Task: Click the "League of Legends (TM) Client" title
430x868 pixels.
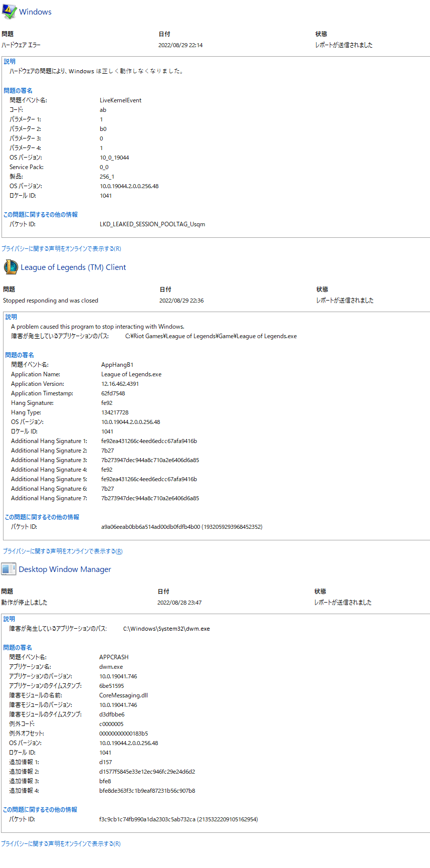Action: pyautogui.click(x=73, y=267)
